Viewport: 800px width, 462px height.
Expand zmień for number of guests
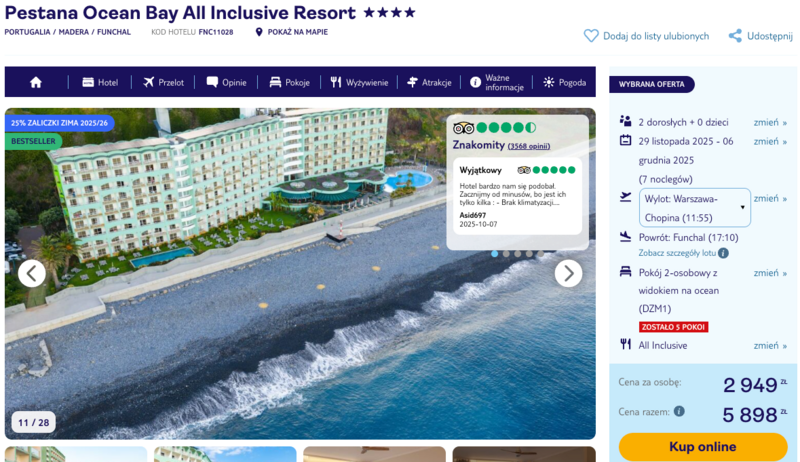click(769, 121)
